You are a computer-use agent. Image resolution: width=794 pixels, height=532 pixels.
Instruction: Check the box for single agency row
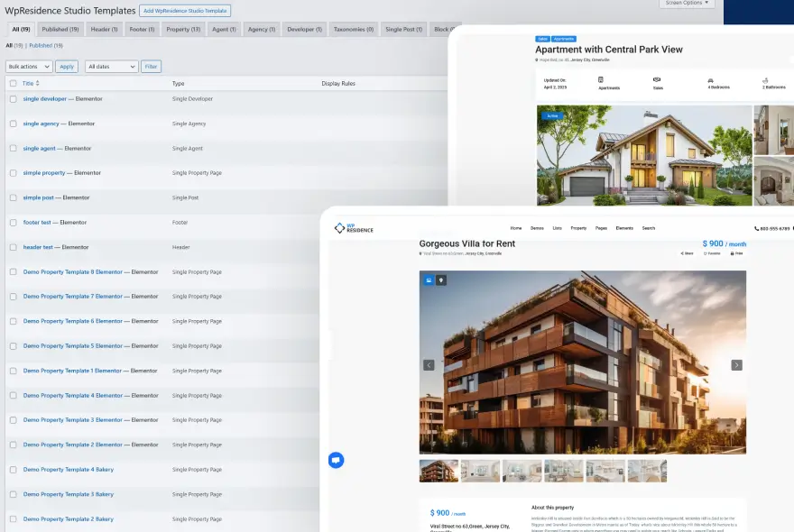[x=14, y=124]
